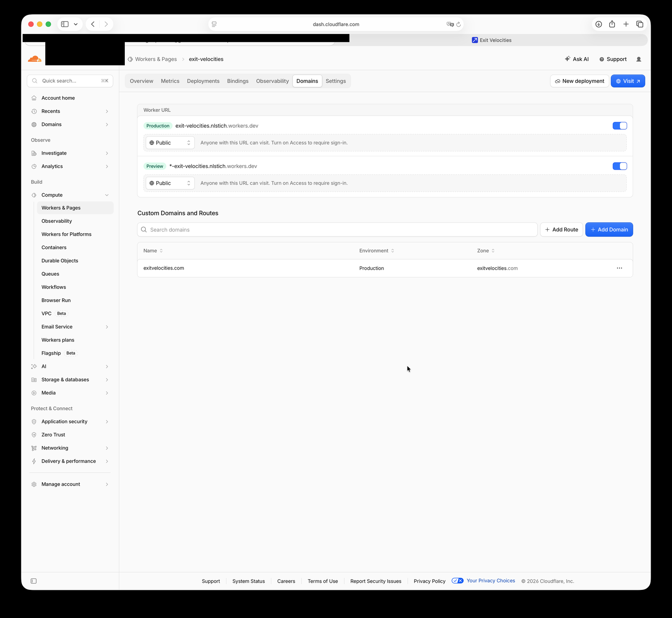The height and width of the screenshot is (618, 672).
Task: Switch to the Bindings tab
Action: [238, 81]
